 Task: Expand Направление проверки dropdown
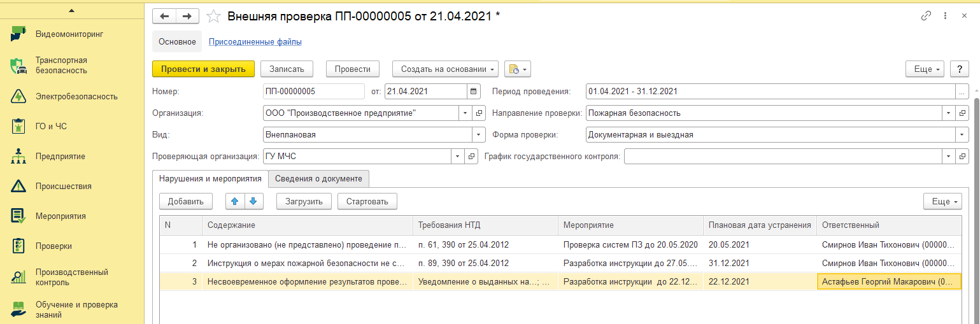(x=949, y=113)
